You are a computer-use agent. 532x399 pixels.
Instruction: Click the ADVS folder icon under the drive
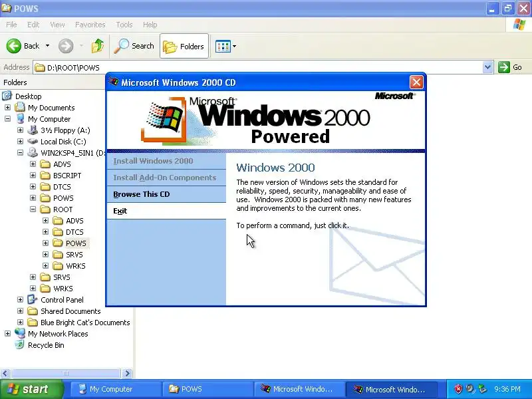click(45, 164)
